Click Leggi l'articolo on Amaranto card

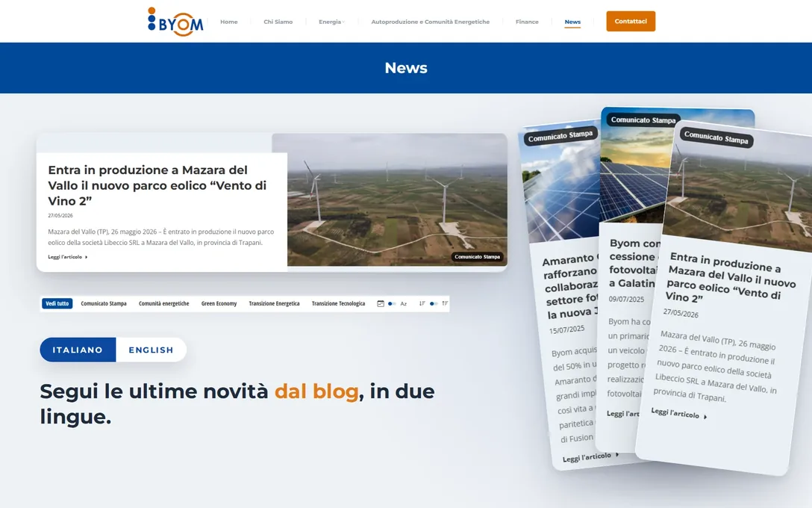[x=590, y=457]
